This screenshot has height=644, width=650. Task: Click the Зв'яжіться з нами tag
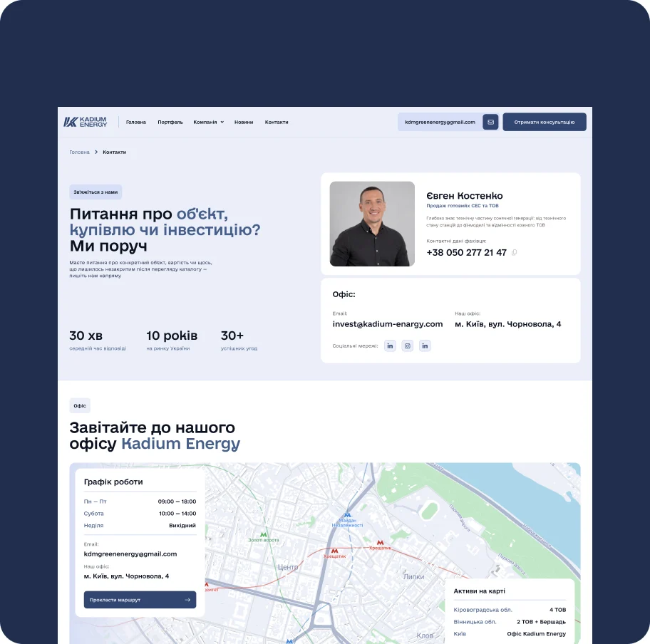[96, 192]
